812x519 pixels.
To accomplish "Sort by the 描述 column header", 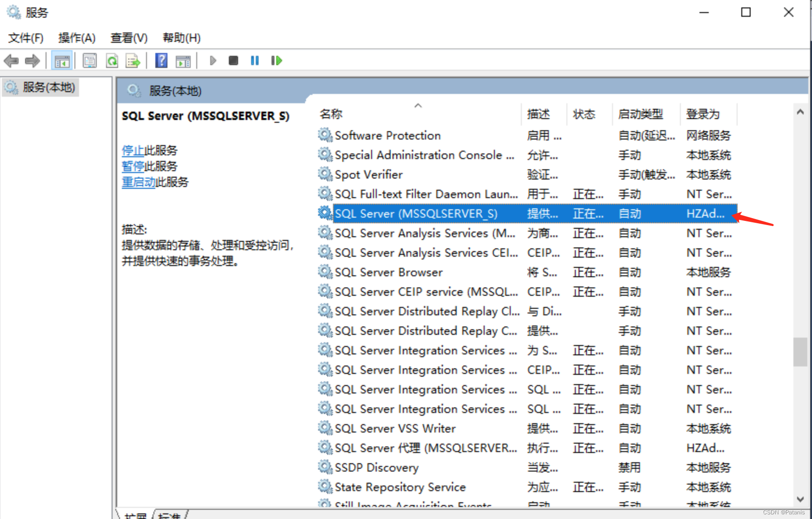I will point(545,114).
